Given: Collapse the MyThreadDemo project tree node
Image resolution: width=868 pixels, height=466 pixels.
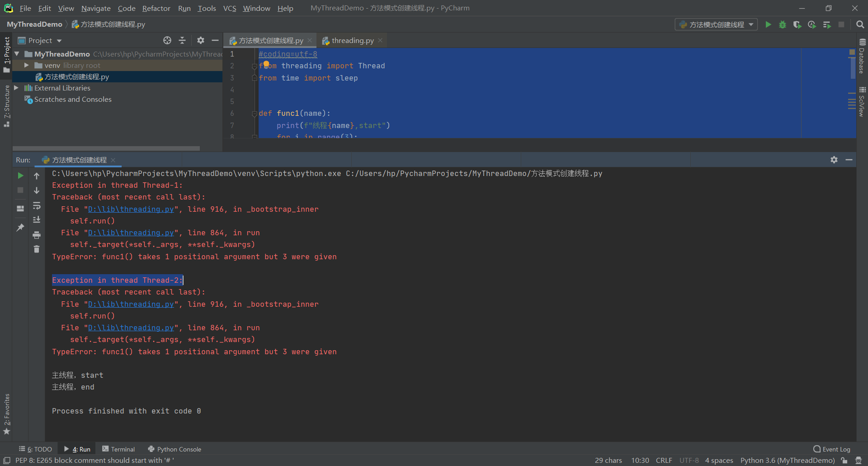Looking at the screenshot, I should (17, 54).
